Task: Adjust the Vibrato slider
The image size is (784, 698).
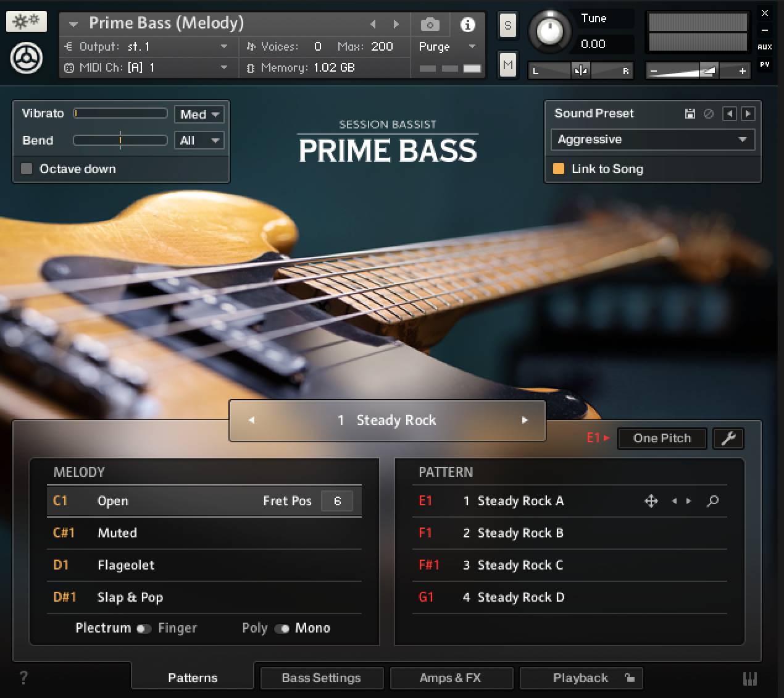Action: point(120,114)
